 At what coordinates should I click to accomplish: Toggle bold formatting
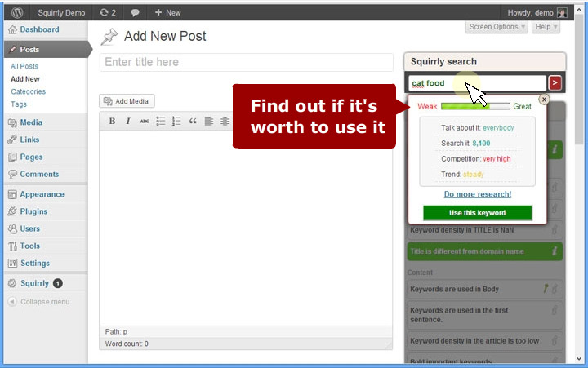(x=112, y=121)
